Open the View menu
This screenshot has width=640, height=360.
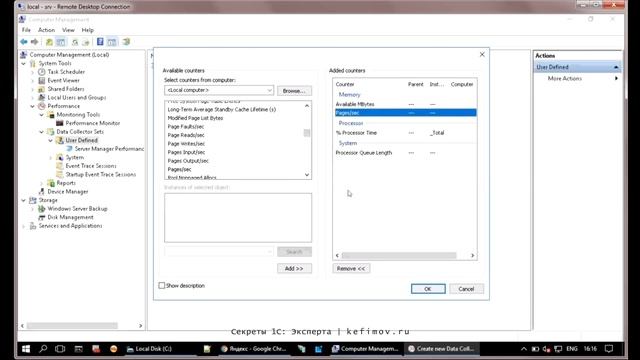pos(68,30)
